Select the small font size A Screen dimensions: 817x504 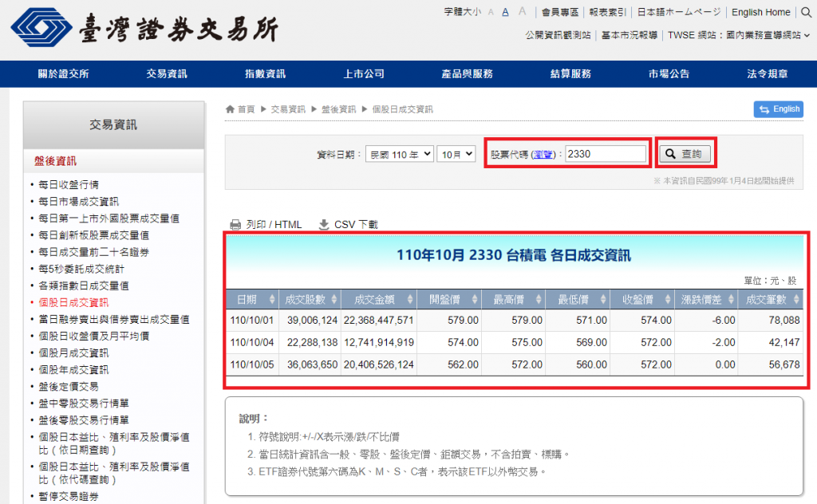491,12
